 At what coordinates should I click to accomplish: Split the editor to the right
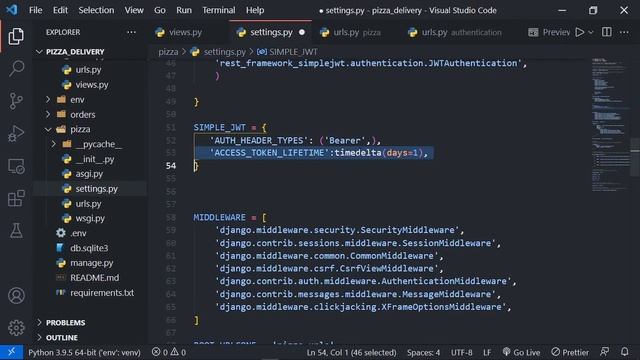pyautogui.click(x=607, y=32)
